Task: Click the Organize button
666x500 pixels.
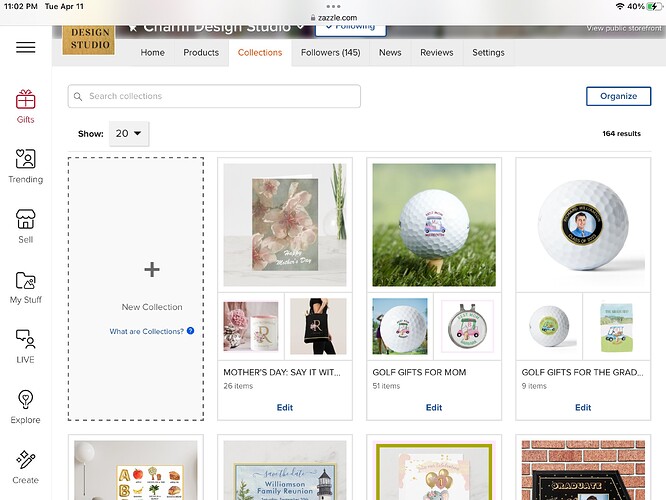Action: [x=618, y=96]
